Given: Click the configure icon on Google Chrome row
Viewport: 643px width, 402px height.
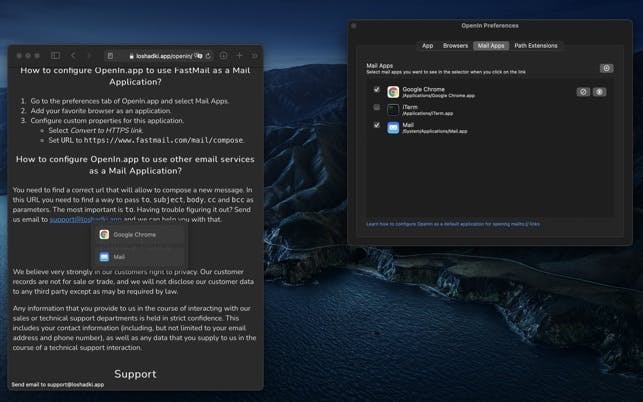Looking at the screenshot, I should click(583, 92).
